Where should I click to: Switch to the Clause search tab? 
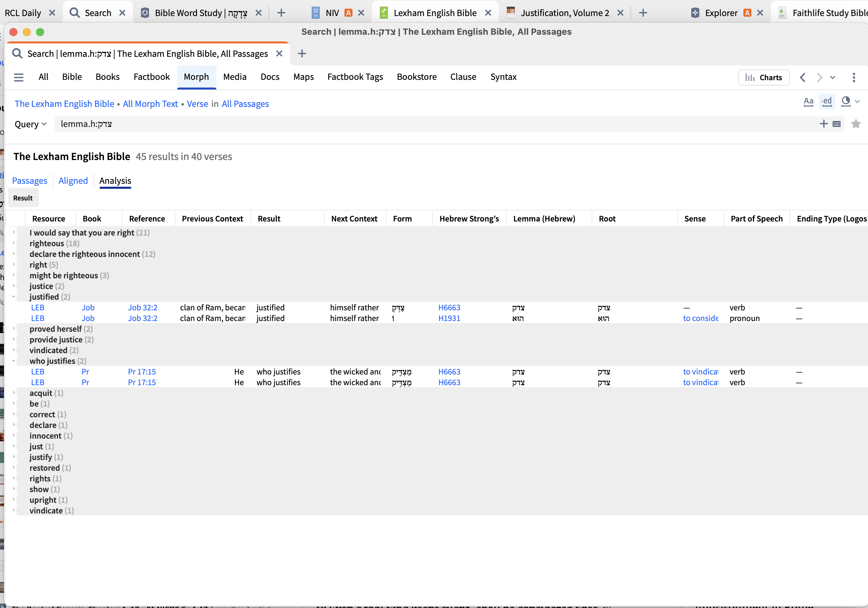(x=463, y=77)
